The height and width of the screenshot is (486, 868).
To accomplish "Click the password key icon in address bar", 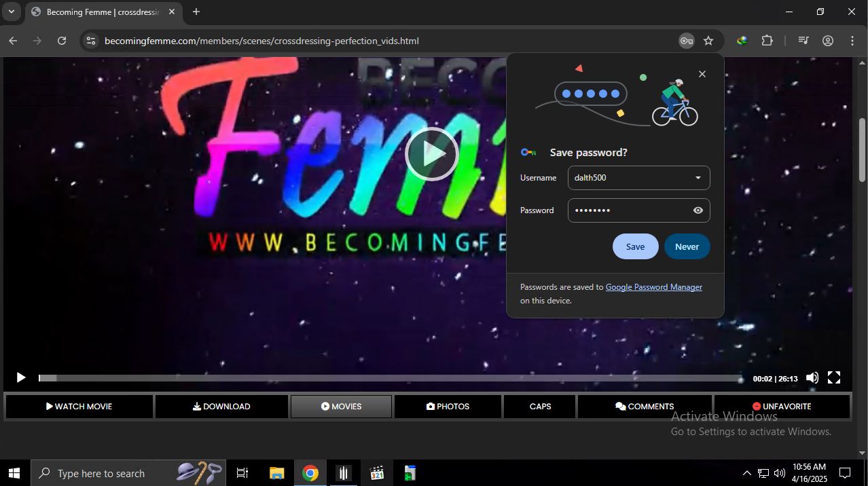I will click(686, 41).
